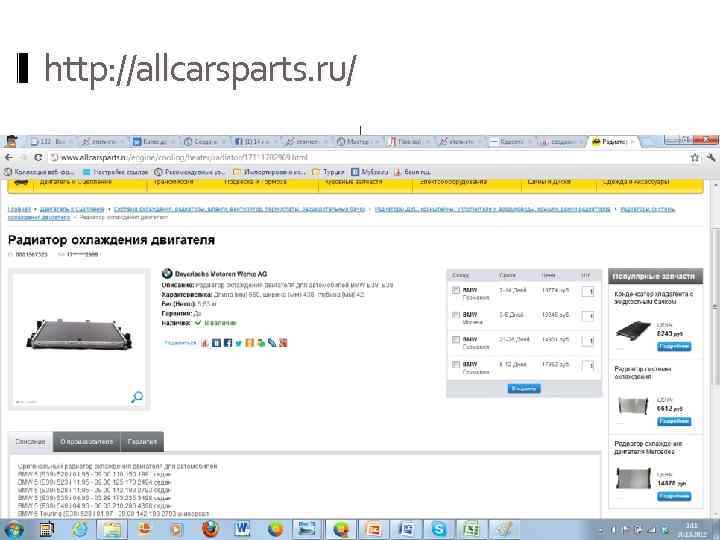Open the Подвеска и тормоза menu
Screen dimensions: 720x540
[255, 182]
